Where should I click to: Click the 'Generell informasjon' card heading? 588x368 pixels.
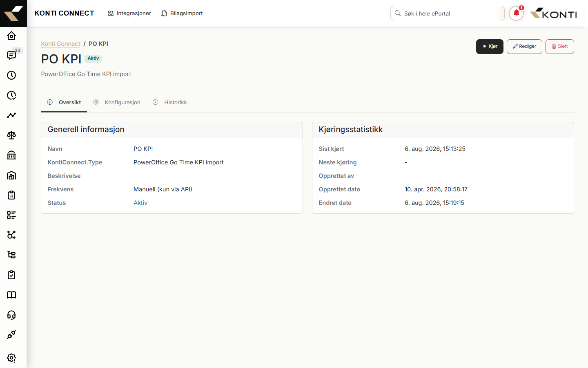[86, 130]
